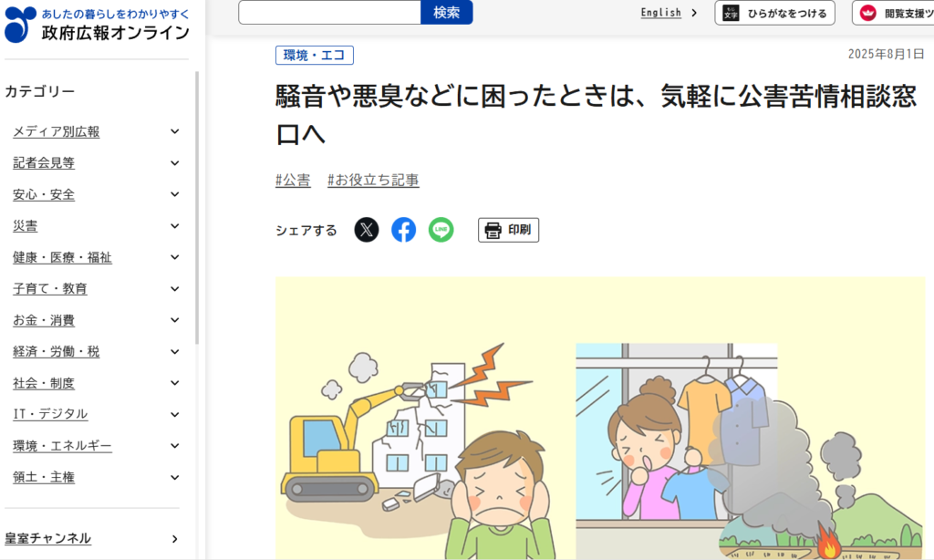This screenshot has height=560, width=934.
Task: Open the #お役立ち記事 tag link
Action: (x=373, y=180)
